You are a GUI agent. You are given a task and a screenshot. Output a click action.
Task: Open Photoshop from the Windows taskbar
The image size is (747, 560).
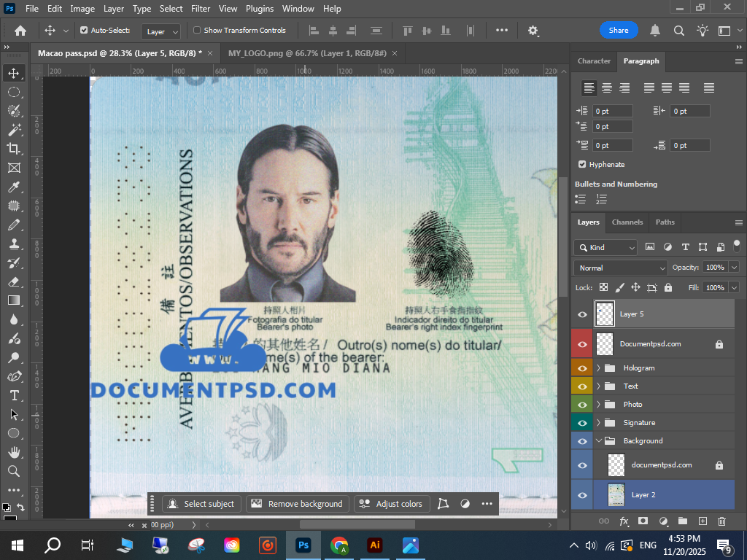303,545
